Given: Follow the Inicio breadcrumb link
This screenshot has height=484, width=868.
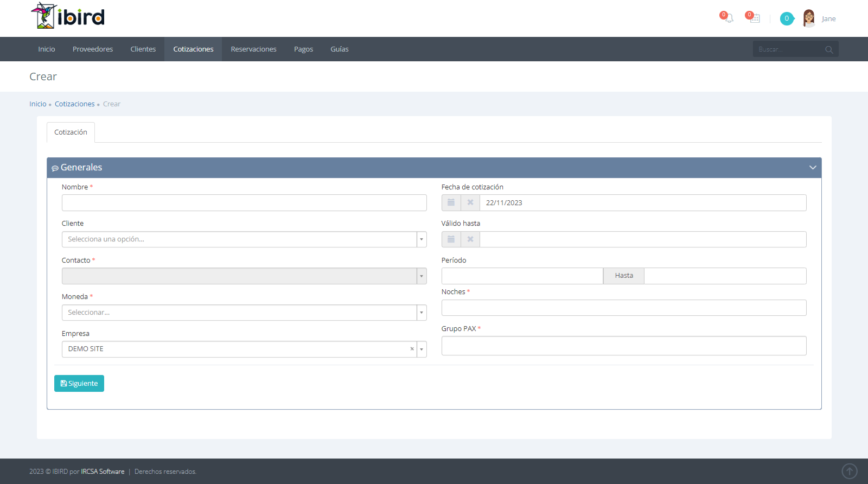Looking at the screenshot, I should coord(38,104).
